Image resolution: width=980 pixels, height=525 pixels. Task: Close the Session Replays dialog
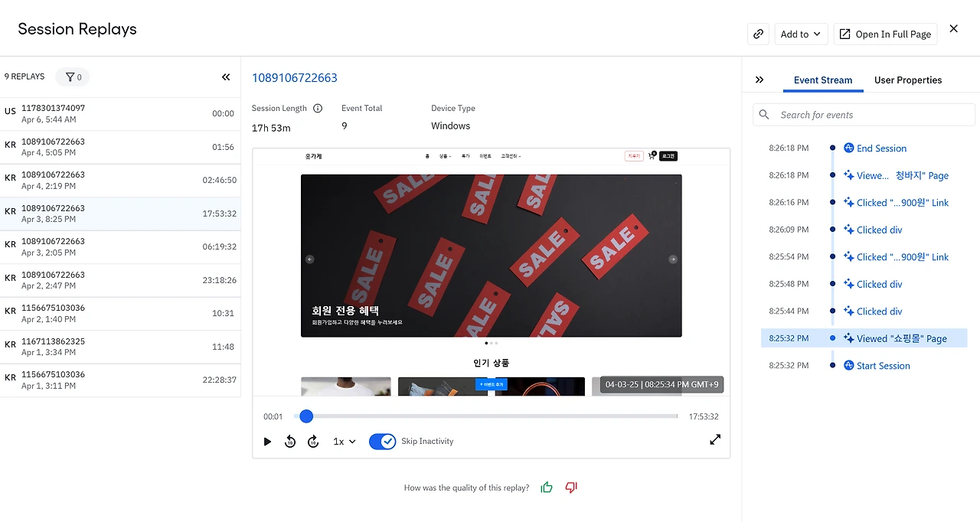point(953,29)
